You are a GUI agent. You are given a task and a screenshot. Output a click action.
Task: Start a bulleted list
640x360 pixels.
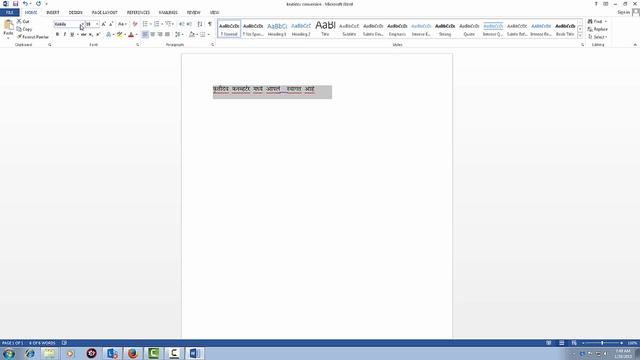146,24
